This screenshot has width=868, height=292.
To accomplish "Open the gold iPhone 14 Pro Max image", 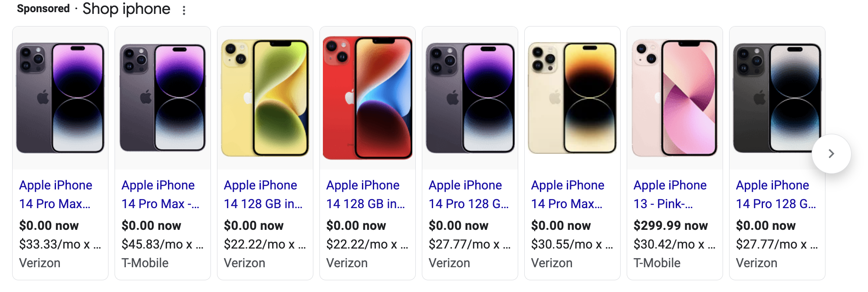I will click(572, 98).
